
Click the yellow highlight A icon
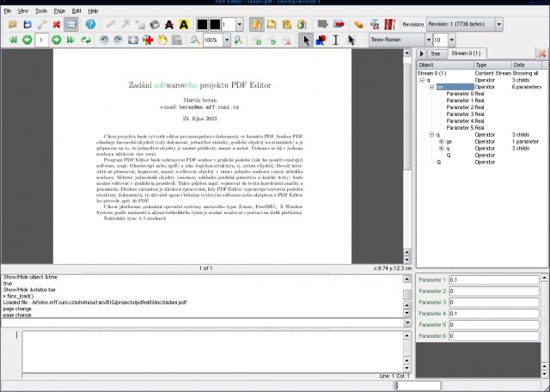[x=184, y=25]
